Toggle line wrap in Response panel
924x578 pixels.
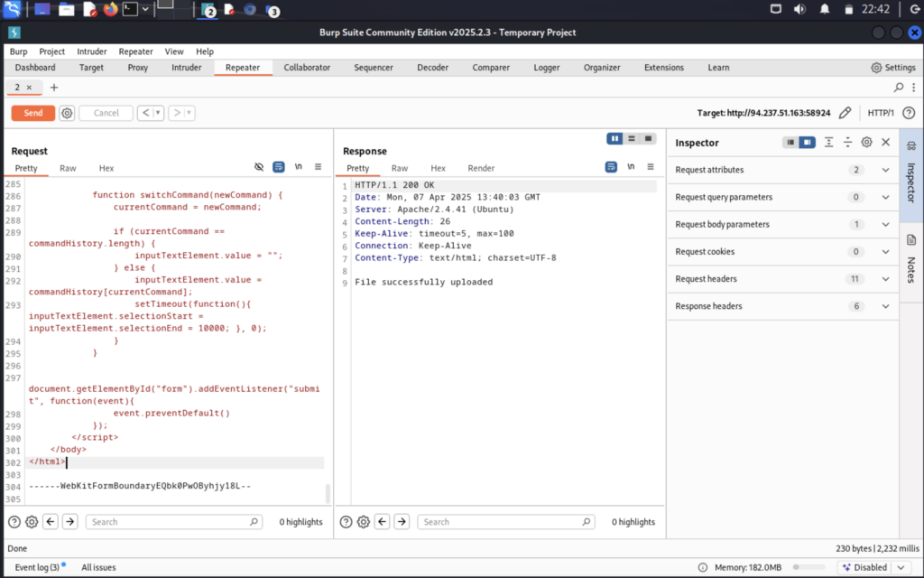point(611,167)
